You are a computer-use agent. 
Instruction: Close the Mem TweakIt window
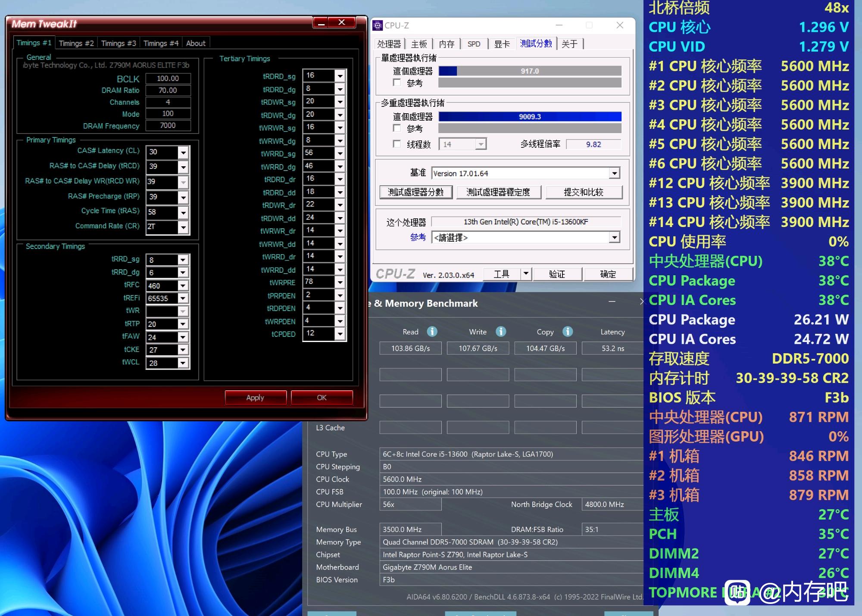point(342,22)
